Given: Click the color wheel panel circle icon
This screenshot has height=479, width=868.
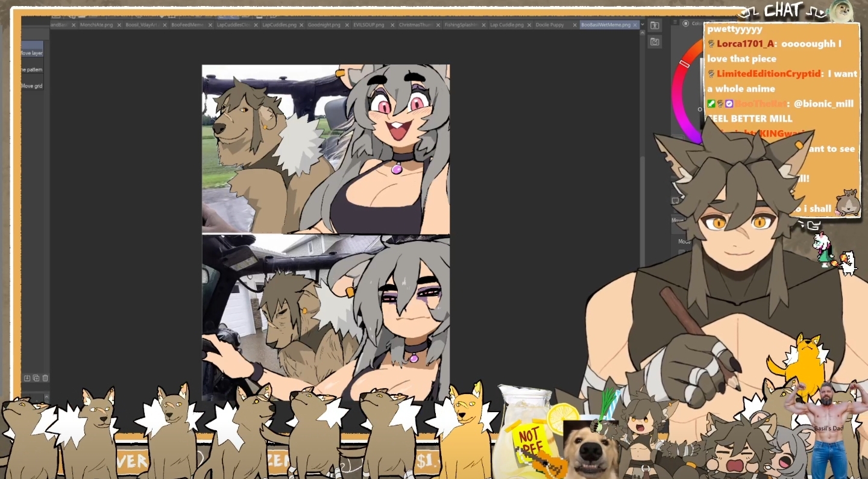Looking at the screenshot, I should pyautogui.click(x=686, y=23).
